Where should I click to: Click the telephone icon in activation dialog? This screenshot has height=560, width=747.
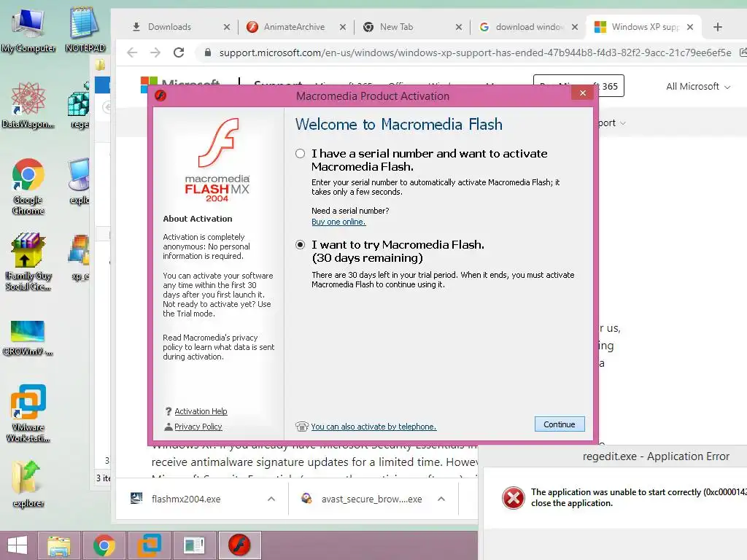coord(302,426)
